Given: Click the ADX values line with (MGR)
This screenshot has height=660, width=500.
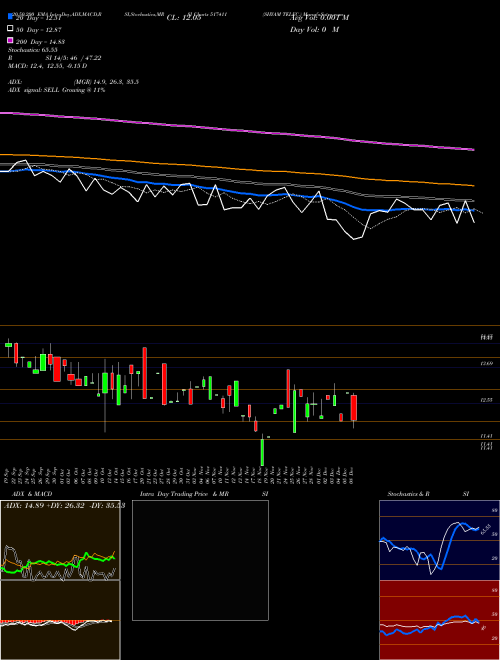Looking at the screenshot, I should [x=73, y=82].
